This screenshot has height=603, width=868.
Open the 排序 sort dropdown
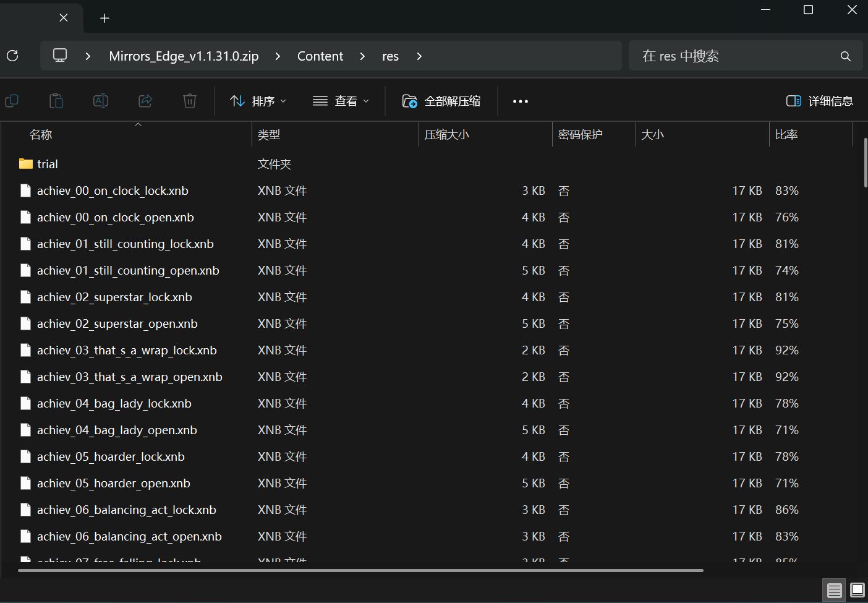258,101
